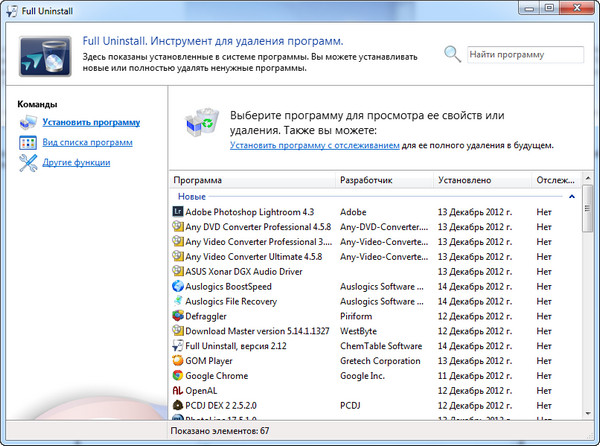
Task: Click the Найти программу search field
Action: (525, 54)
